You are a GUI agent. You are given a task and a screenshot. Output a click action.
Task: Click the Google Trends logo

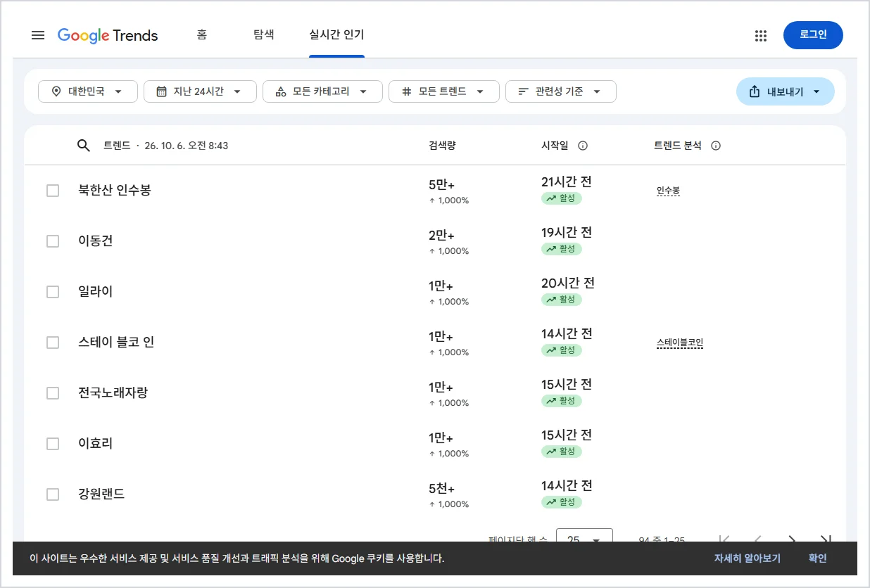click(x=108, y=35)
